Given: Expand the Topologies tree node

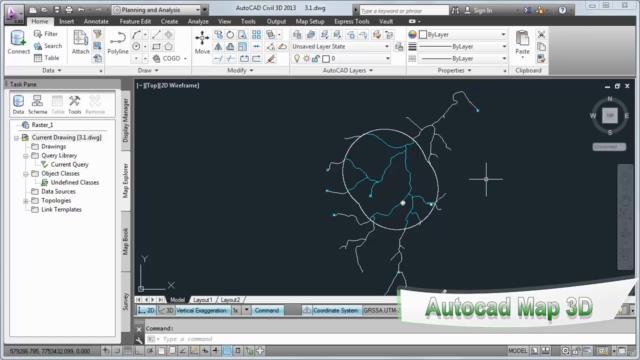Looking at the screenshot, I should [26, 201].
